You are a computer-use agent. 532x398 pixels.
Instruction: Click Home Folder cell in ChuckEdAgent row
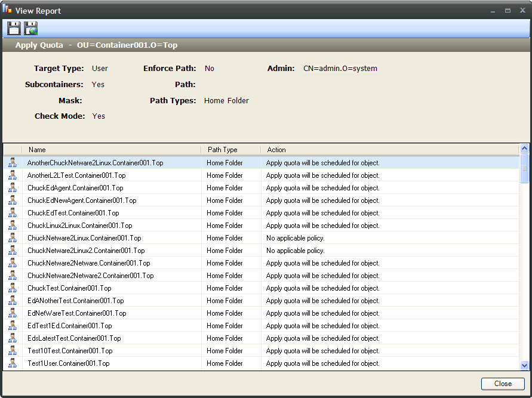[x=225, y=188]
